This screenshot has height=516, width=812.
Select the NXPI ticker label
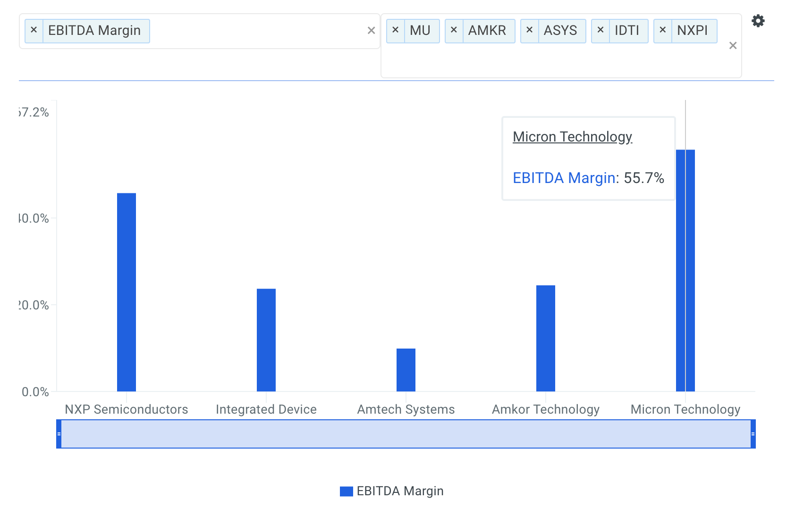pos(693,31)
